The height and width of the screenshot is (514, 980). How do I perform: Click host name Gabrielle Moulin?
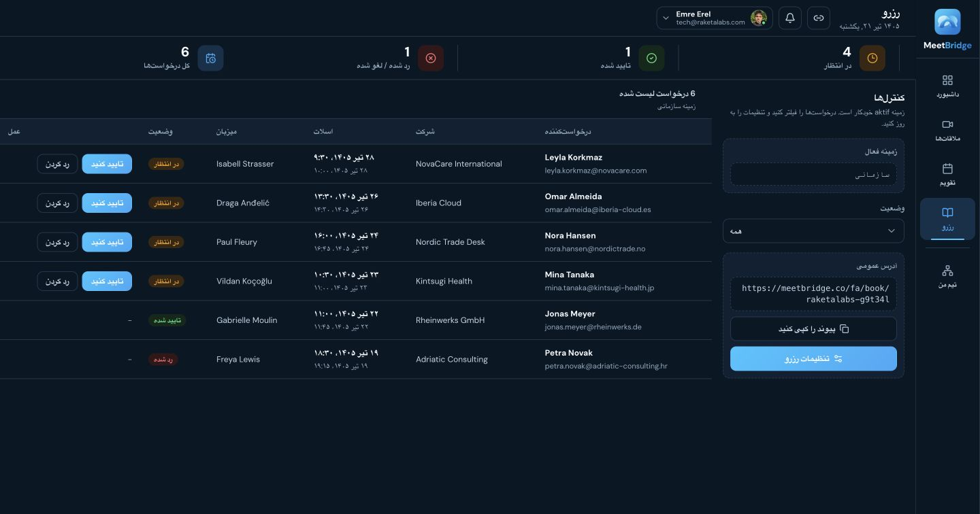(246, 320)
